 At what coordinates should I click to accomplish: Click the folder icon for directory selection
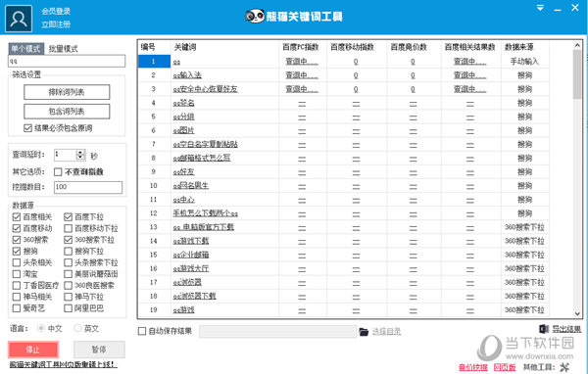364,331
